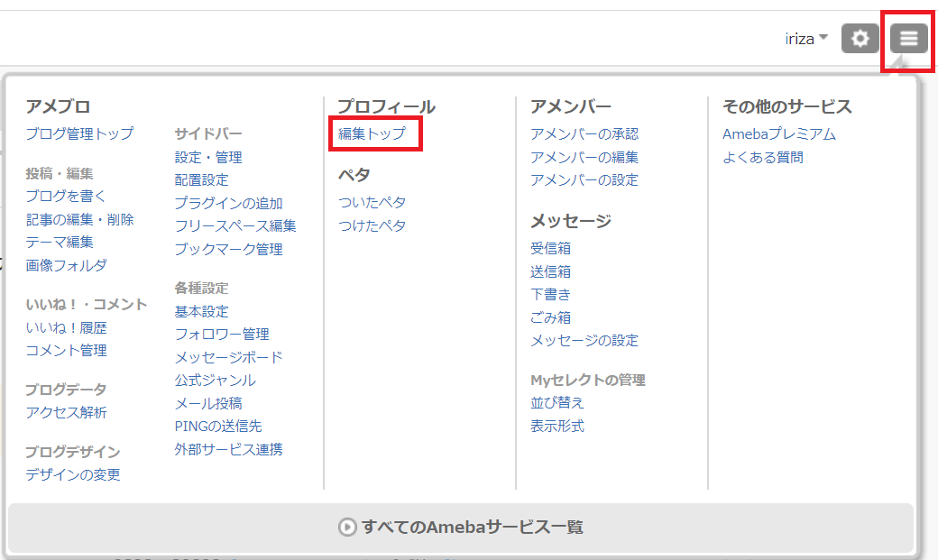Select ブログを書く
Image resolution: width=938 pixels, height=560 pixels.
pos(66,197)
